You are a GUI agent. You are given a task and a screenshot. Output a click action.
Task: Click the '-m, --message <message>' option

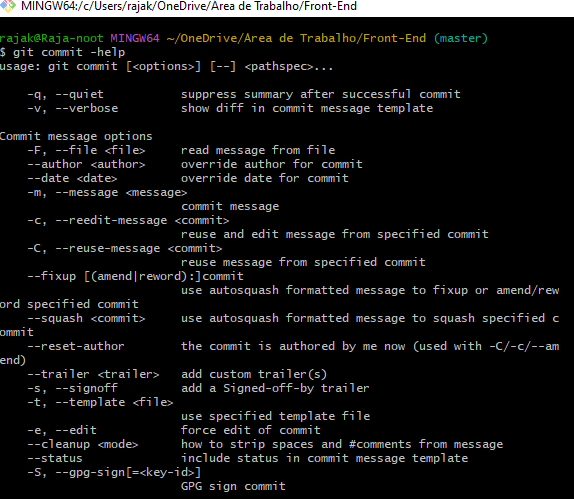pyautogui.click(x=107, y=192)
